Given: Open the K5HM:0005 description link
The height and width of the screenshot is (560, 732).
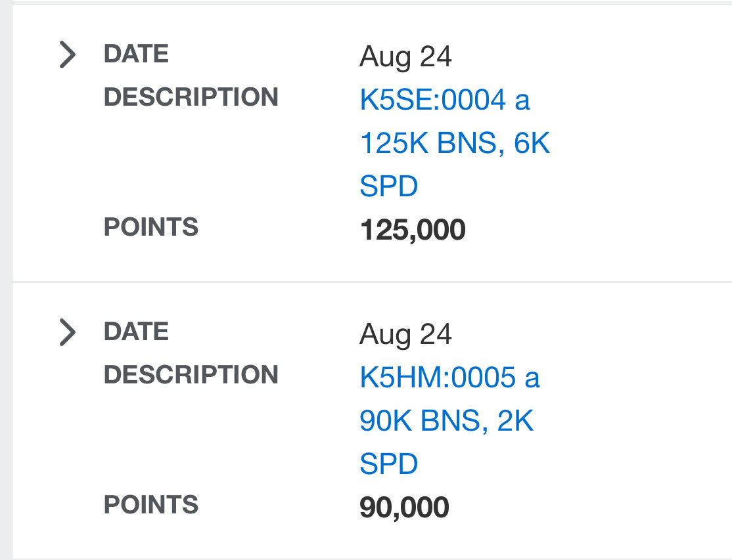Looking at the screenshot, I should click(449, 378).
